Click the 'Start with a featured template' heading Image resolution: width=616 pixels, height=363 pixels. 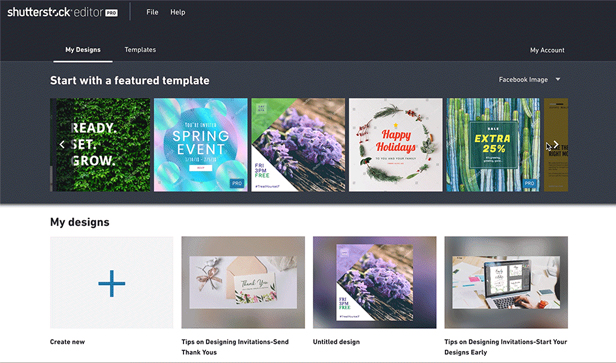(130, 81)
